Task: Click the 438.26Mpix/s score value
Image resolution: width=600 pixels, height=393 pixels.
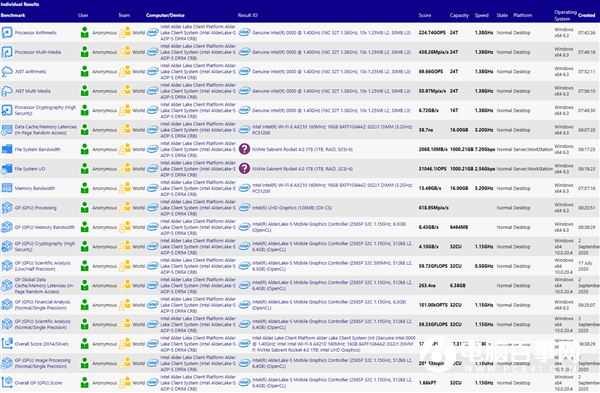Action: [x=434, y=52]
